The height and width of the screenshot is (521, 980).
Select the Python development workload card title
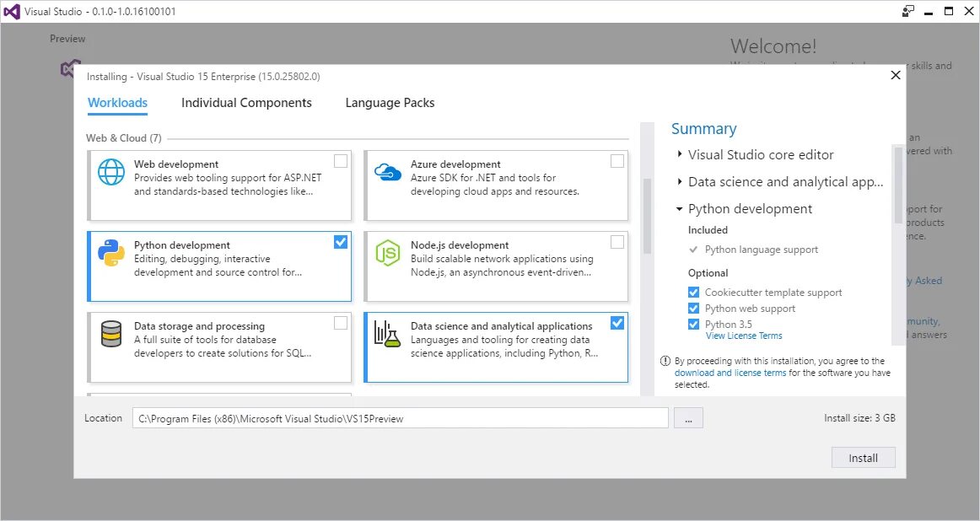[182, 245]
